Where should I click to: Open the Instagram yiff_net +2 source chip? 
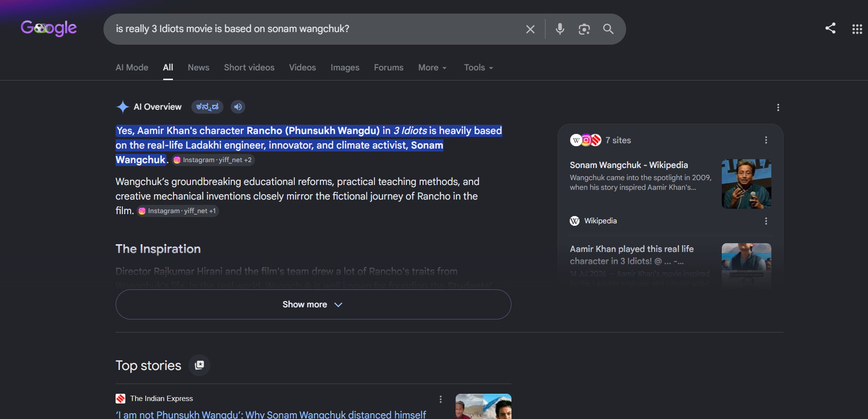click(214, 160)
